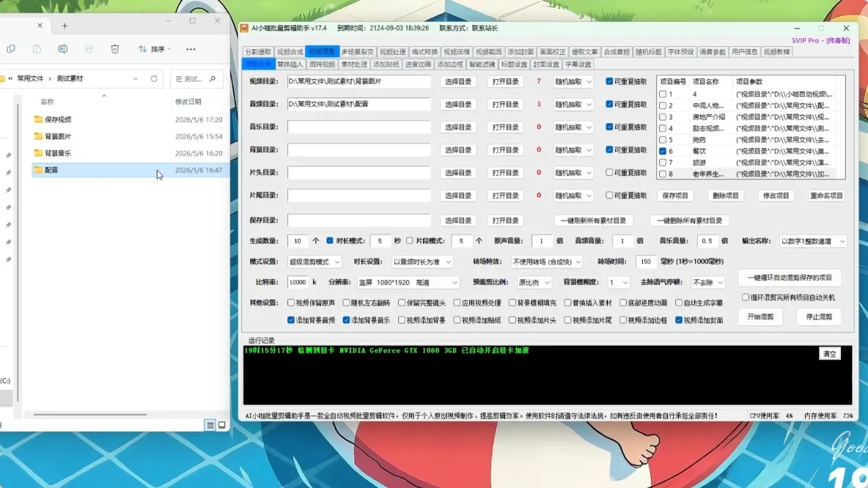Open 背景模糊度 dropdown
Image resolution: width=868 pixels, height=488 pixels.
[618, 282]
